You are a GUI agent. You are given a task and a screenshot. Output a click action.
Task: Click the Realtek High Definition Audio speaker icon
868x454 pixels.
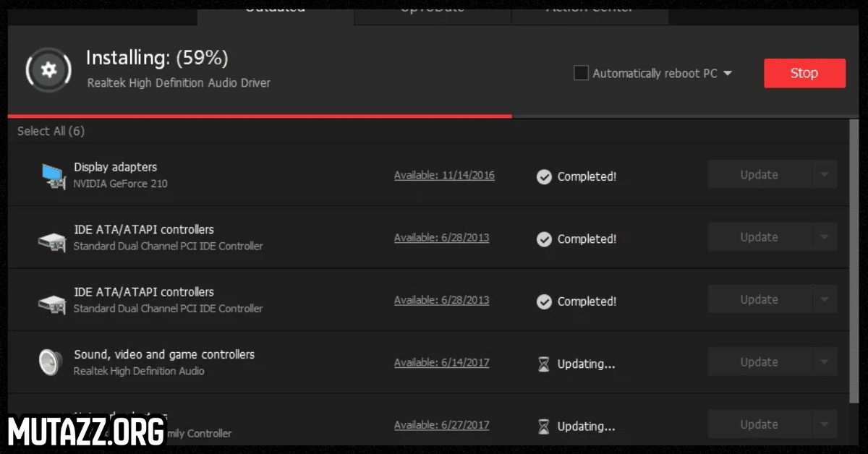pyautogui.click(x=49, y=361)
